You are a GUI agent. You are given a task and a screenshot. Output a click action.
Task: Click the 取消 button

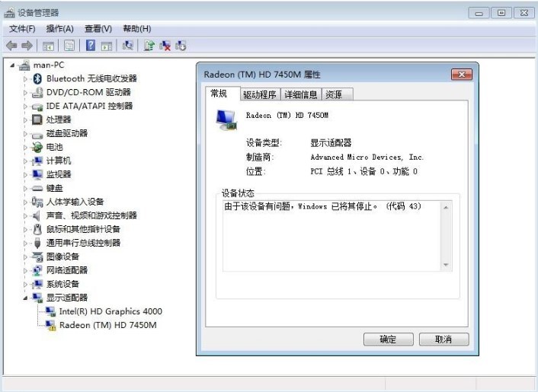pyautogui.click(x=444, y=339)
